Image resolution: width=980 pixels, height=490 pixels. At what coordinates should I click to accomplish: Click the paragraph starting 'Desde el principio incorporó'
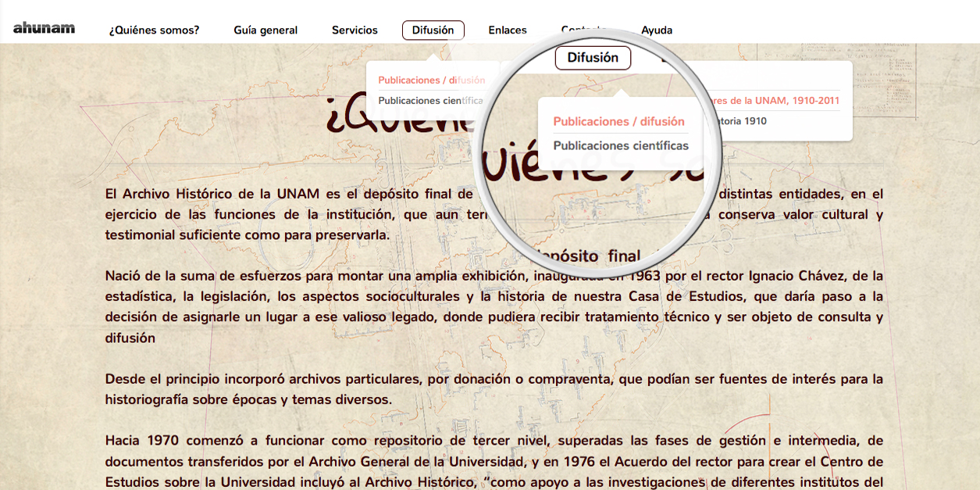click(x=494, y=389)
